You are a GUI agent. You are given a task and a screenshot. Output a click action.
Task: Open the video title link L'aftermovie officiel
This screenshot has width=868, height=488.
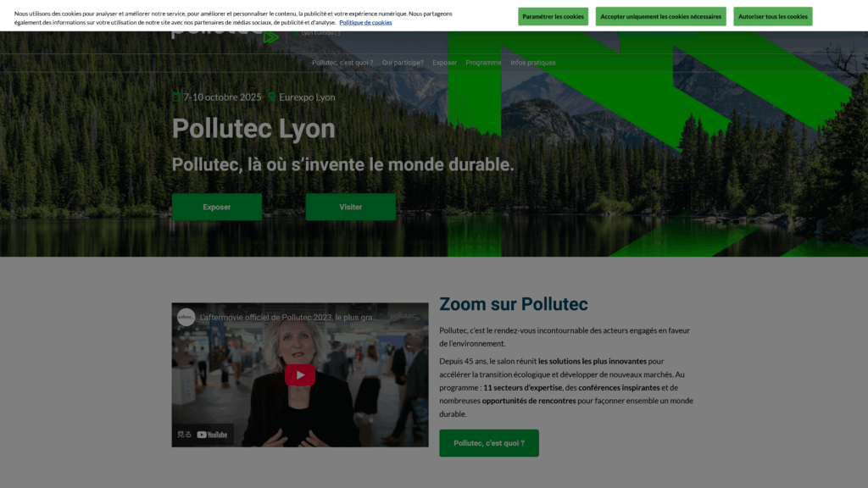pos(288,318)
